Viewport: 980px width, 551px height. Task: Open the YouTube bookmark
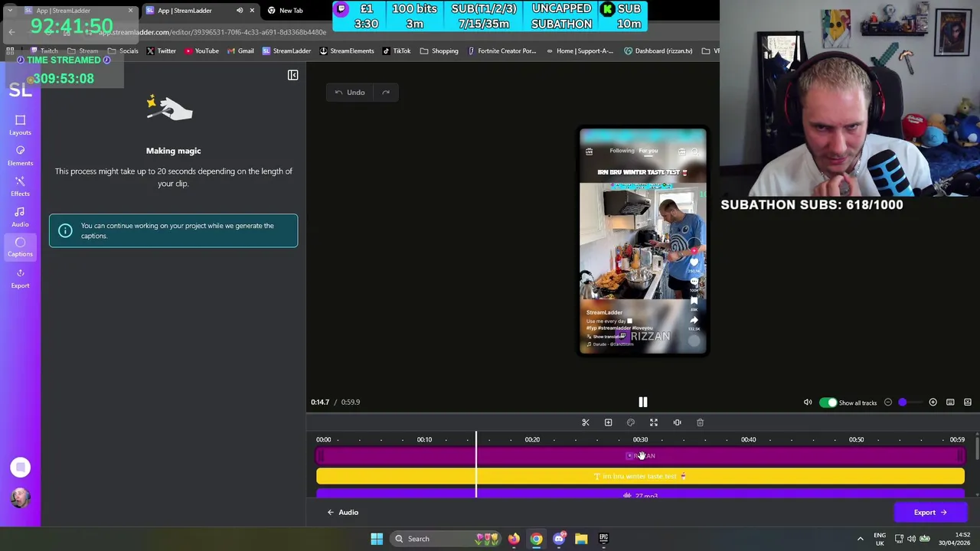[201, 51]
